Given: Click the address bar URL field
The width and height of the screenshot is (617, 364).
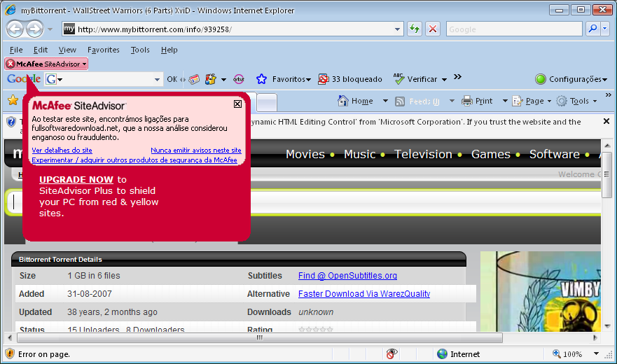Looking at the screenshot, I should (233, 29).
